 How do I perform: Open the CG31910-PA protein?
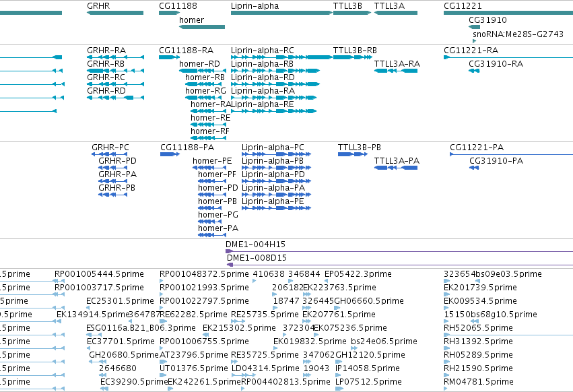(x=474, y=168)
